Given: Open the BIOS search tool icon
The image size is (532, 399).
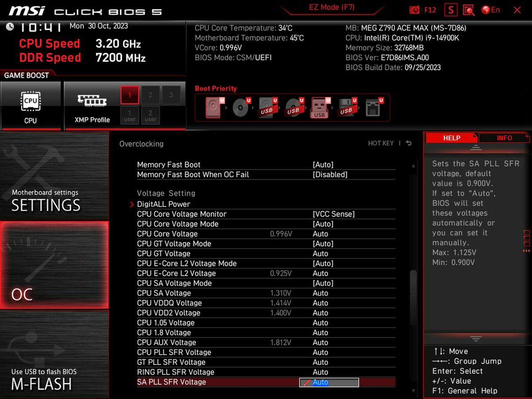Looking at the screenshot, I should tap(469, 10).
